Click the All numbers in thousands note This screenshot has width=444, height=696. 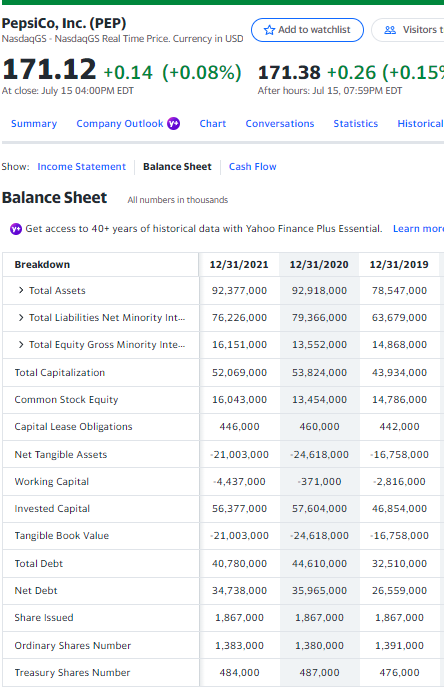tap(178, 200)
